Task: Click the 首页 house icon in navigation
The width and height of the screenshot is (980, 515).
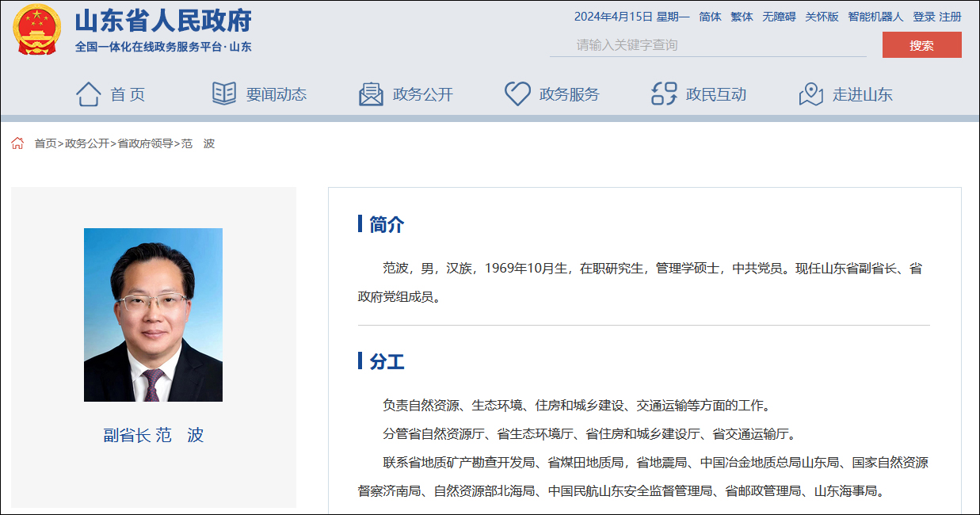Action: click(88, 94)
